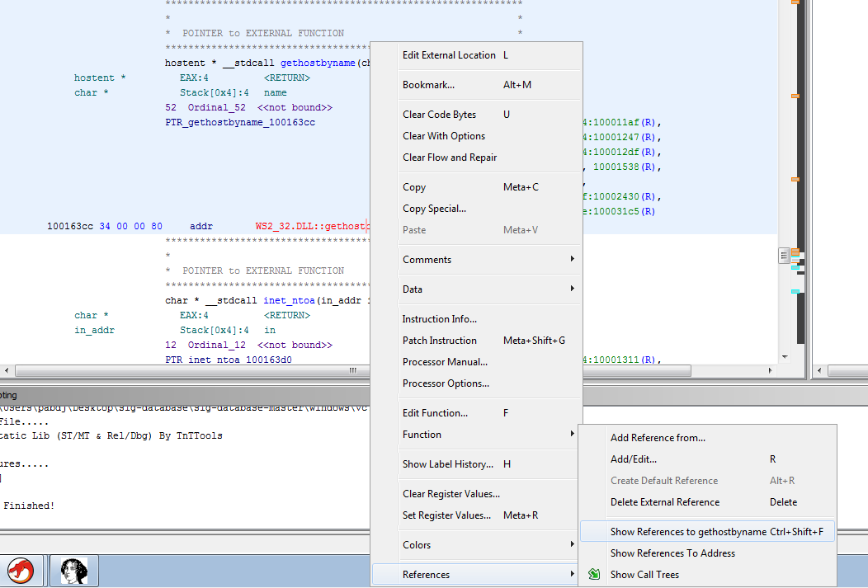868x588 pixels.
Task: Click the listing's vertical scroll down arrow
Action: click(x=784, y=356)
